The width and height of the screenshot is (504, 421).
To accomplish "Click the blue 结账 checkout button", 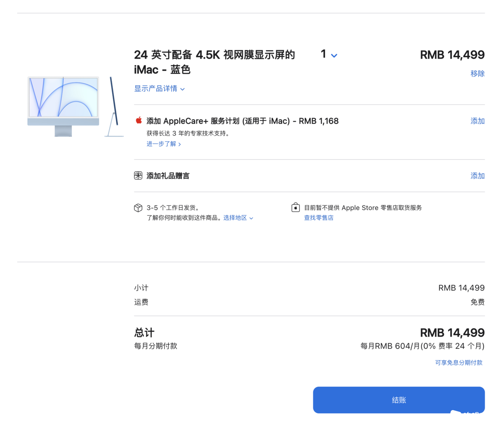I will [x=399, y=400].
